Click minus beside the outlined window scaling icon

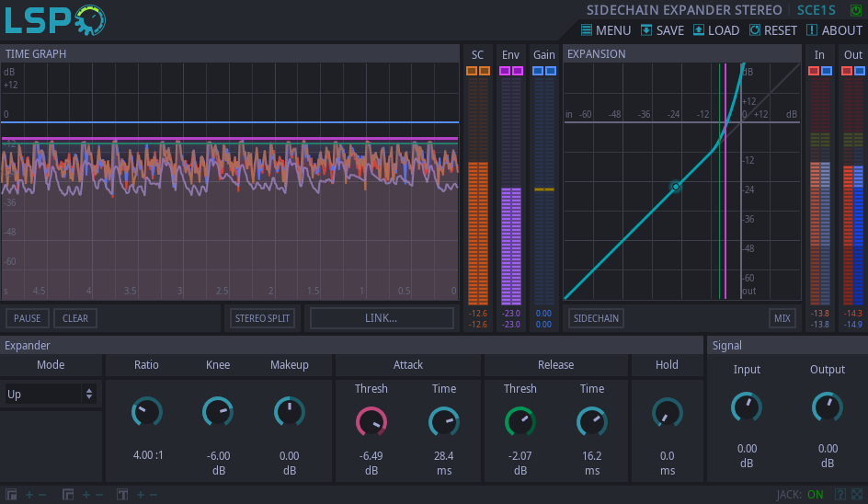tap(99, 495)
